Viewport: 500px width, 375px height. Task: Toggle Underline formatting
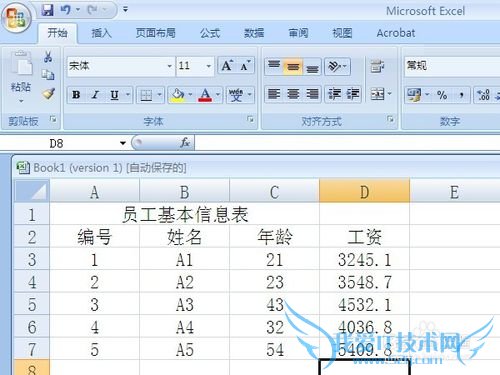114,95
